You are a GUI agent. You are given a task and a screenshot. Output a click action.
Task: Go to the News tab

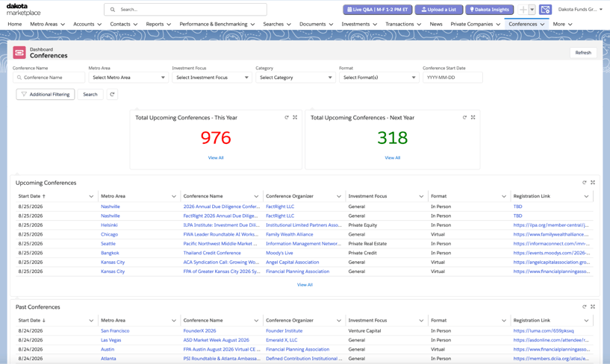[436, 24]
